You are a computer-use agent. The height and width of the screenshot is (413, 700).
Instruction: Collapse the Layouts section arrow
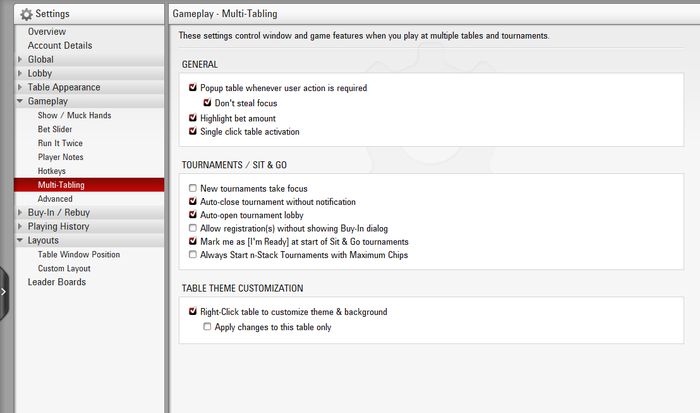tap(20, 240)
